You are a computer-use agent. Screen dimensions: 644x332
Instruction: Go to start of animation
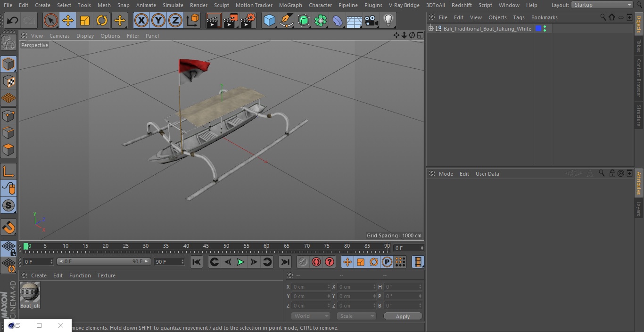(x=197, y=262)
